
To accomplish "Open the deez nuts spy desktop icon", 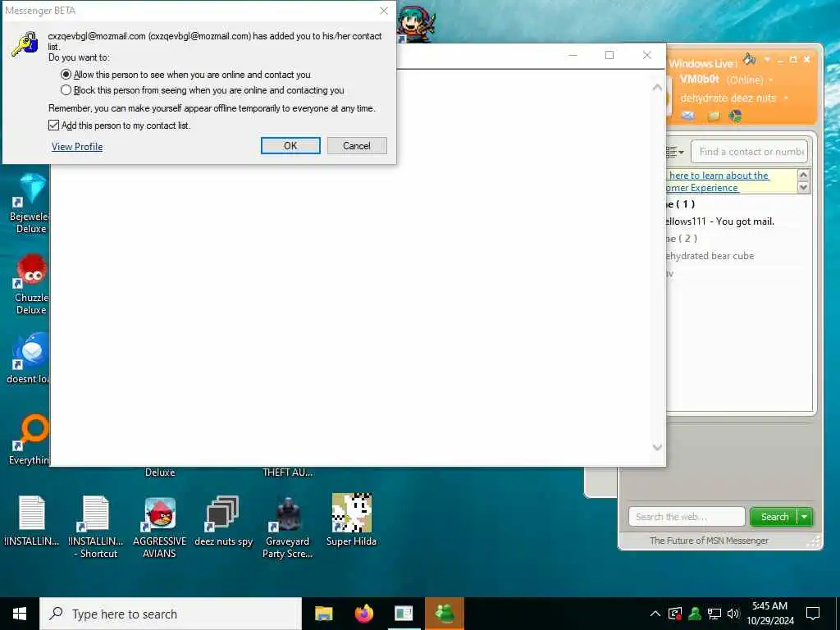I will point(223,520).
